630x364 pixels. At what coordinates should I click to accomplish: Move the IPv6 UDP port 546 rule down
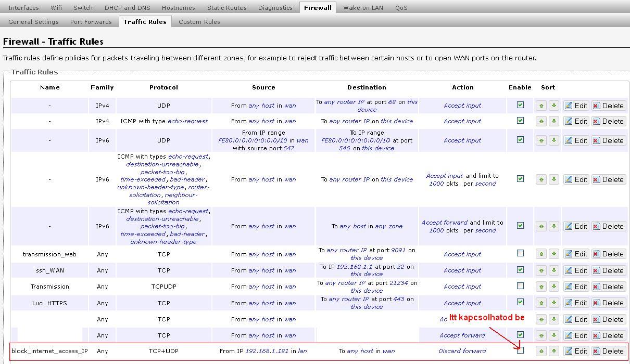[x=554, y=140]
